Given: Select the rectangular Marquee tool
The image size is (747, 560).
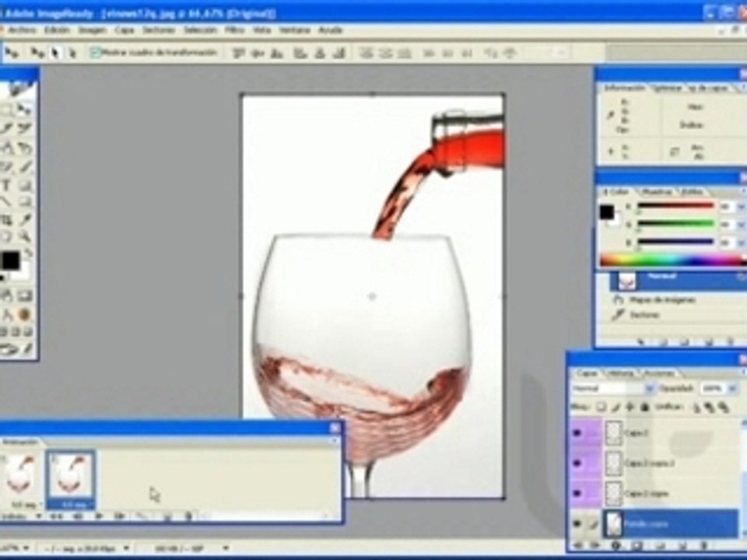Looking at the screenshot, I should tap(6, 110).
